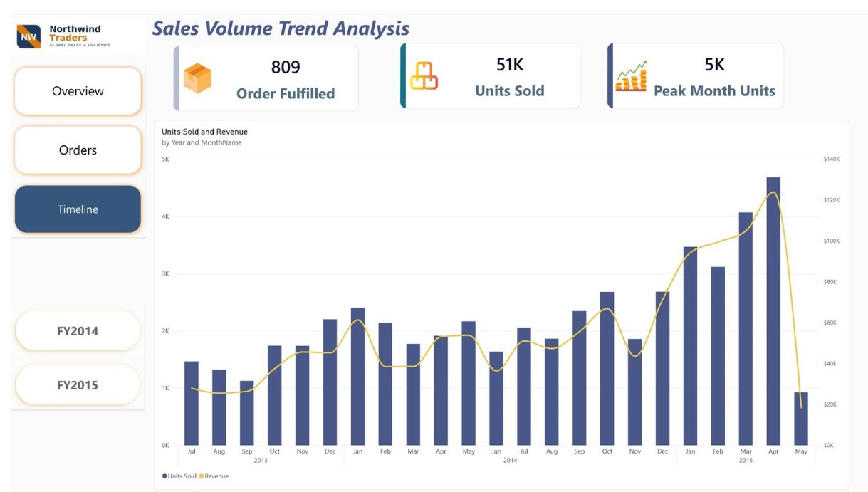This screenshot has width=868, height=492.
Task: Open the Overview page
Action: pos(78,91)
